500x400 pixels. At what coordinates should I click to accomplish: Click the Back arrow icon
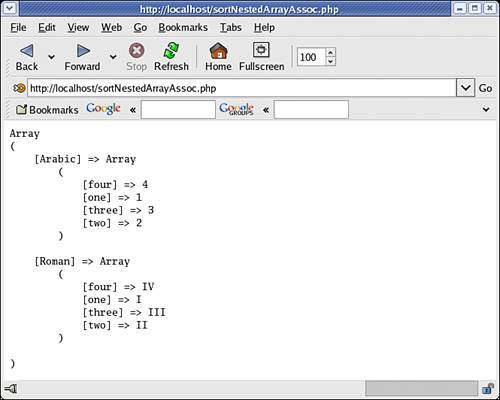click(x=27, y=51)
